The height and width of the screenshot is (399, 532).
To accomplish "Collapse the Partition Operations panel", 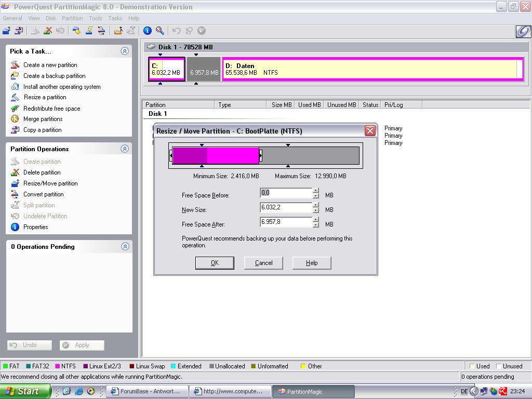I will tap(125, 149).
